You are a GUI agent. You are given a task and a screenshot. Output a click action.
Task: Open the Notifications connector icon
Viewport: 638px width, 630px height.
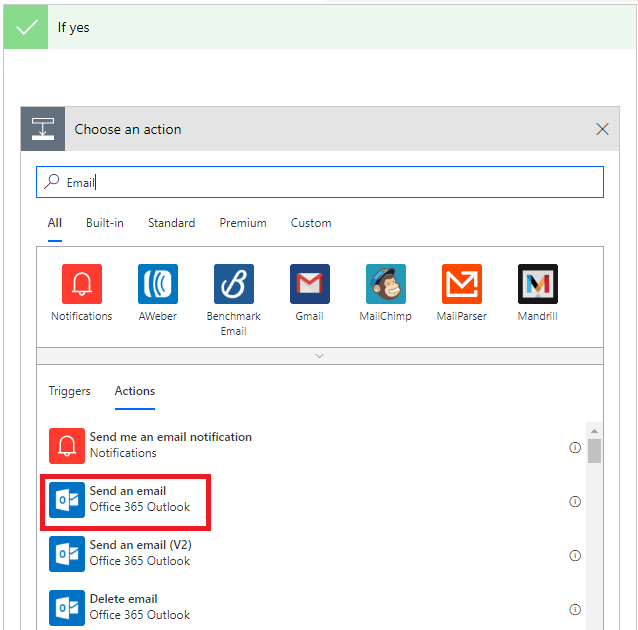(x=82, y=284)
